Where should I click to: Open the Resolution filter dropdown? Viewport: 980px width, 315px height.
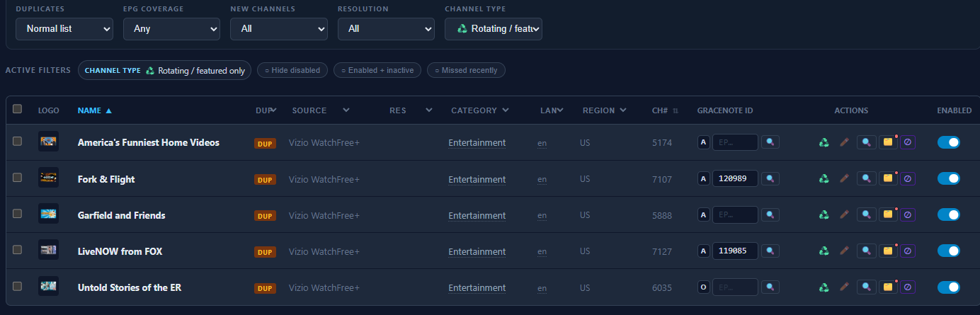tap(387, 29)
